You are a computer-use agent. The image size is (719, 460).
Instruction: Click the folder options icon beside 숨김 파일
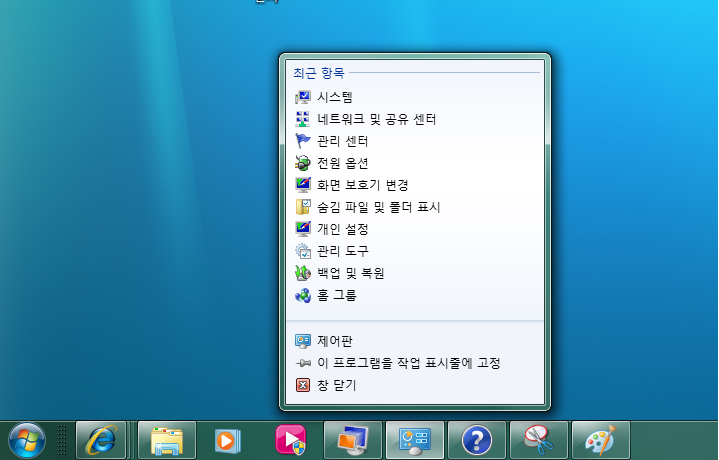pyautogui.click(x=303, y=207)
